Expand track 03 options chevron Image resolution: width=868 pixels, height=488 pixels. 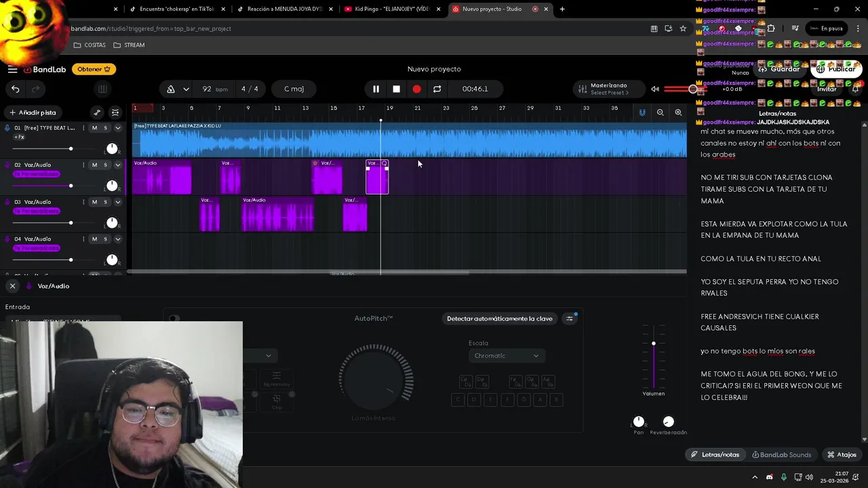117,202
